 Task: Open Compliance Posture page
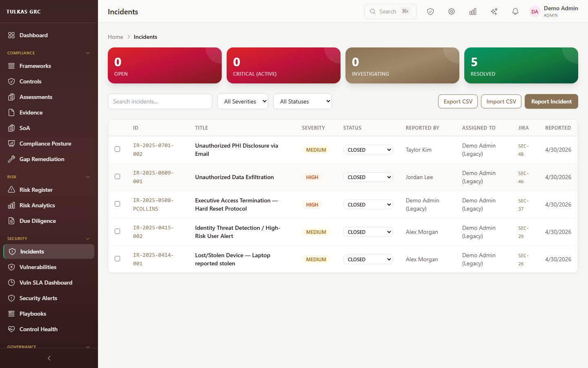(49, 144)
